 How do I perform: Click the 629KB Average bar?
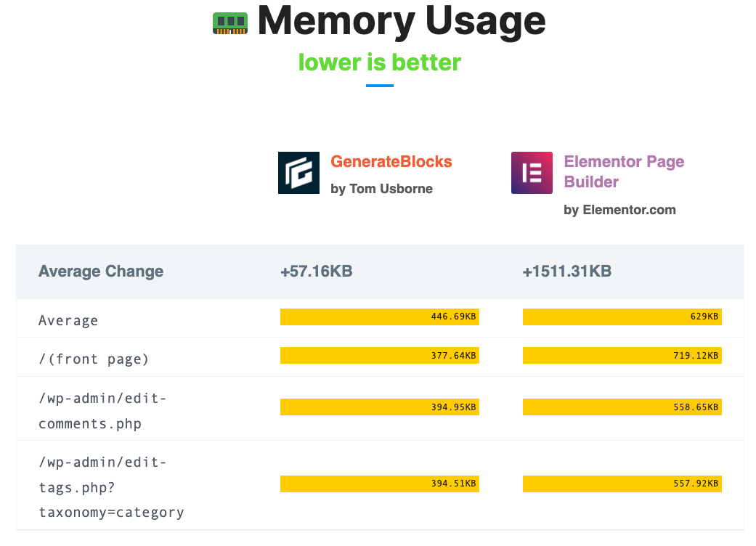coord(622,317)
